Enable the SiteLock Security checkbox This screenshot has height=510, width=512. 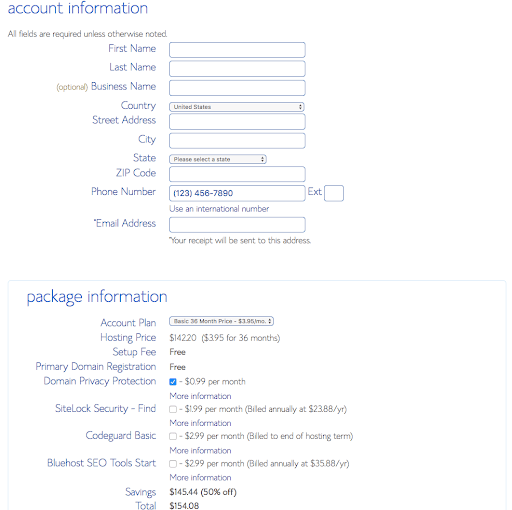coord(173,409)
